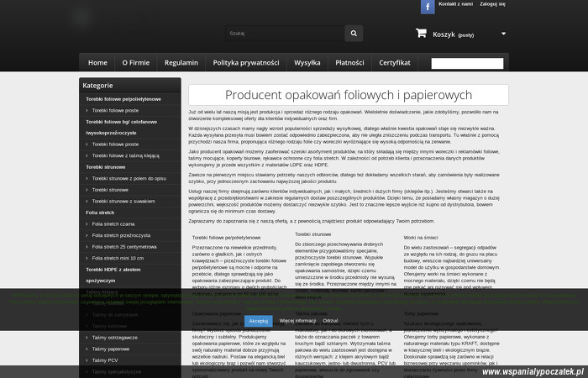Click chevron beside Torebki strunowe z suwakiem

pyautogui.click(x=87, y=202)
